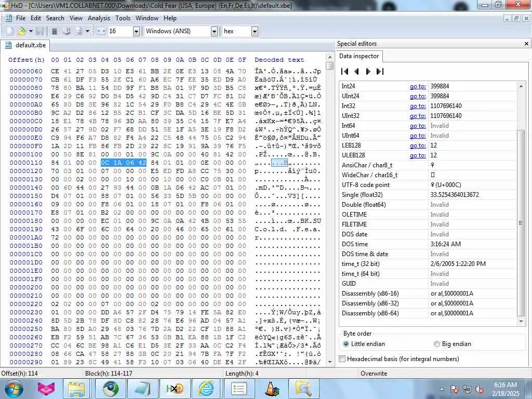This screenshot has height=399, width=532.
Task: Click offset row 00000190 in hex view
Action: click(26, 229)
